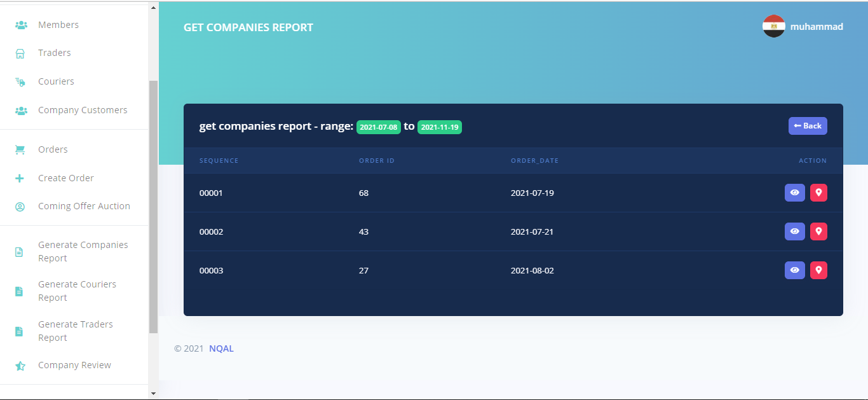View order 43 with eye button
Viewport: 868px width, 400px height.
pos(795,231)
